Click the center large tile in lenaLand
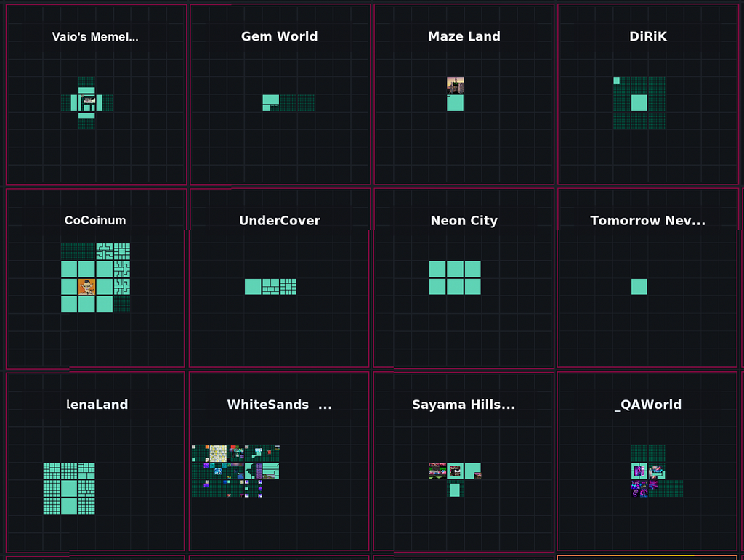744x560 pixels. point(69,488)
